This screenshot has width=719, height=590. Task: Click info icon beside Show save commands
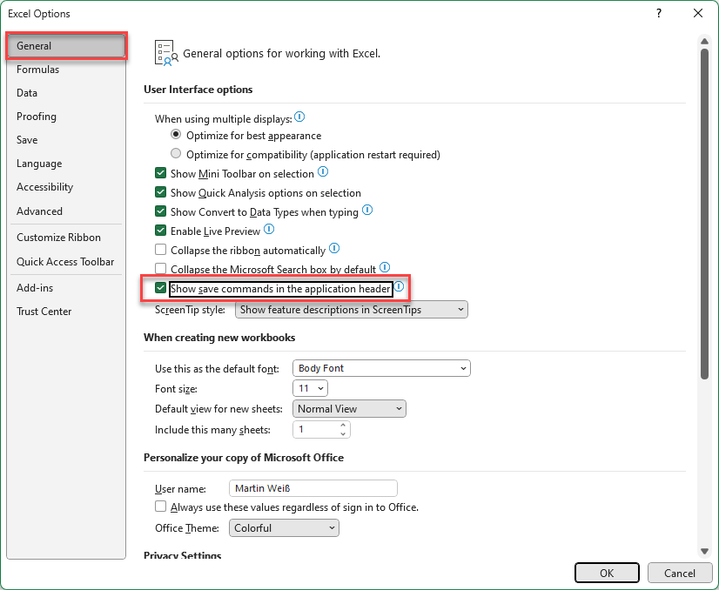399,287
